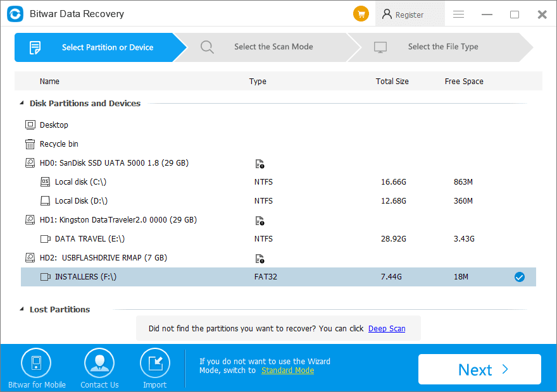Image resolution: width=557 pixels, height=392 pixels.
Task: Click the HD0 SanDisk disk icon
Action: 30,163
